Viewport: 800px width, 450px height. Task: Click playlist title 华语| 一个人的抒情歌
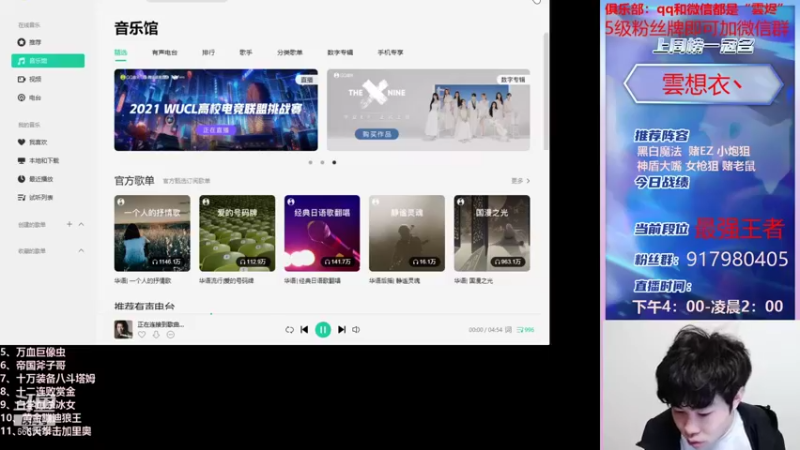click(143, 281)
